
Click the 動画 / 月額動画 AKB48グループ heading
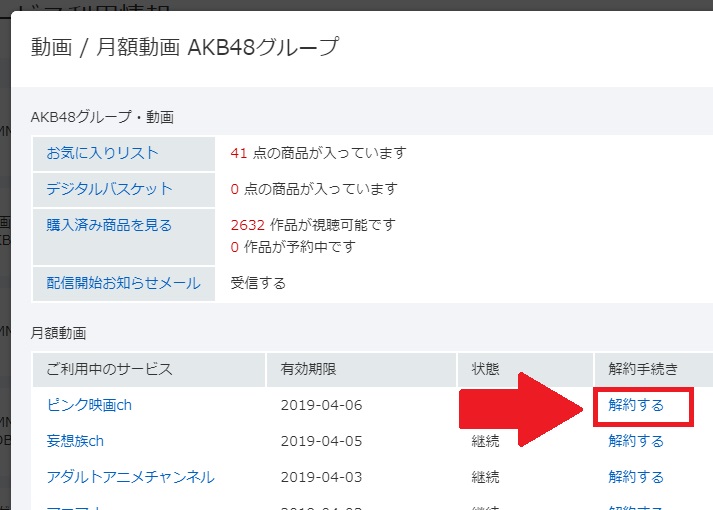click(185, 46)
